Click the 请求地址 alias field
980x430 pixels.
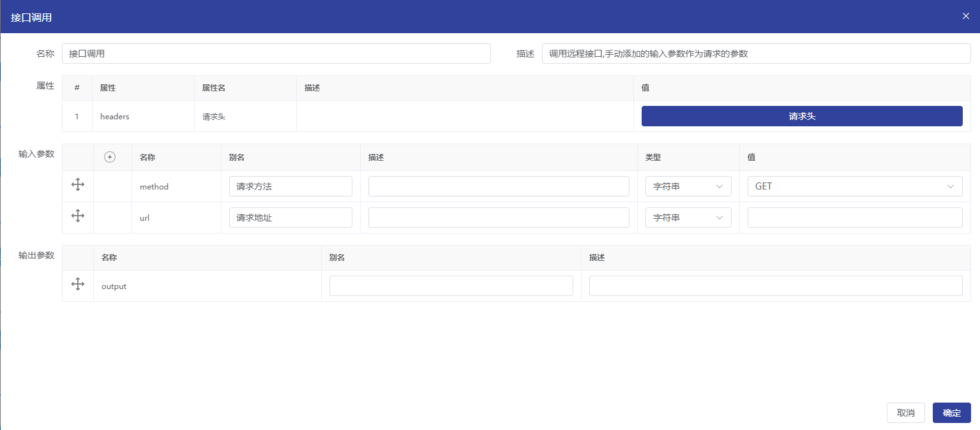[290, 218]
